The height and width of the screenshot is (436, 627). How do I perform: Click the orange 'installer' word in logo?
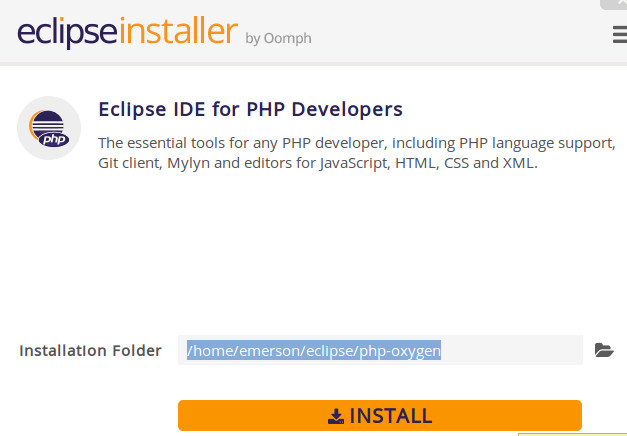click(x=178, y=30)
